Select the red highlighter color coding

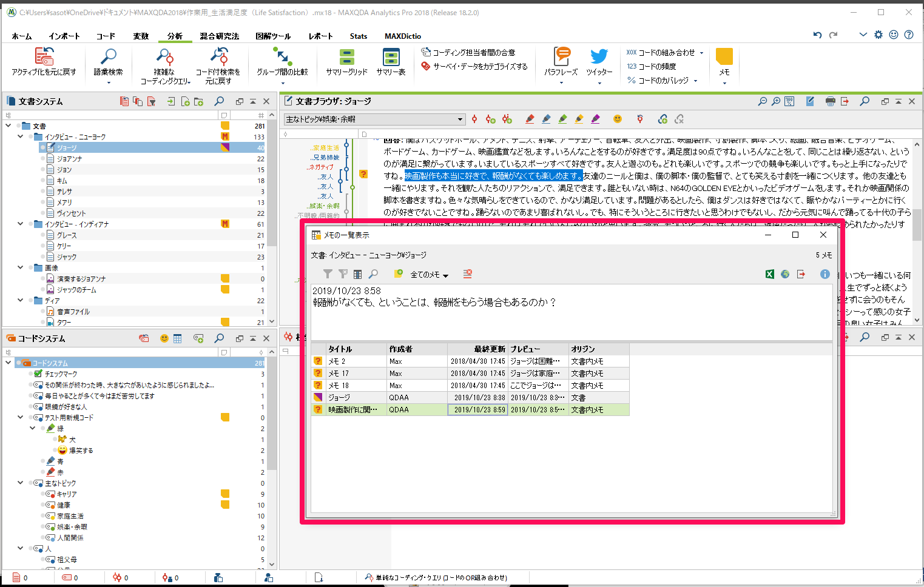pos(530,119)
